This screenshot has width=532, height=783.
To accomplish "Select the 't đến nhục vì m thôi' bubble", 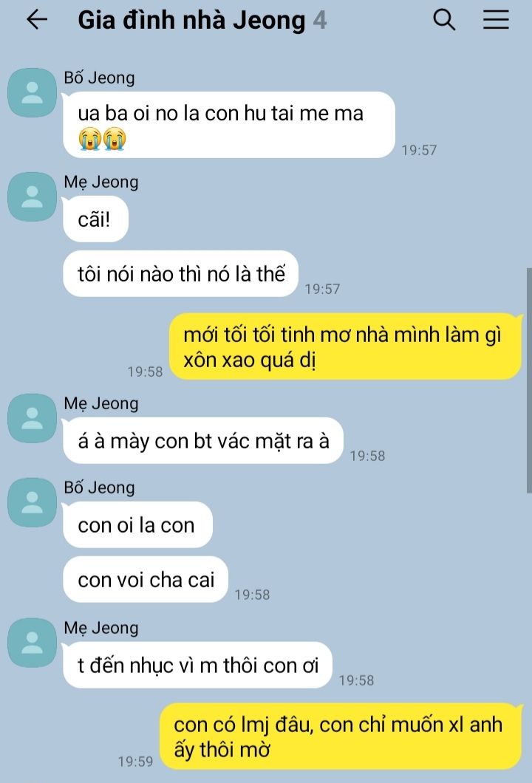I will (197, 665).
